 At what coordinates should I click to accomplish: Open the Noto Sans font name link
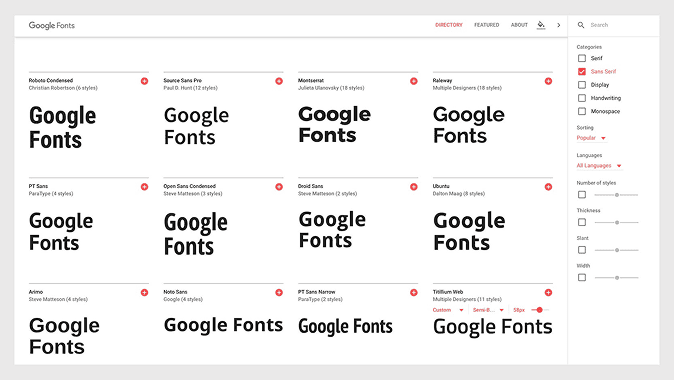pos(175,292)
